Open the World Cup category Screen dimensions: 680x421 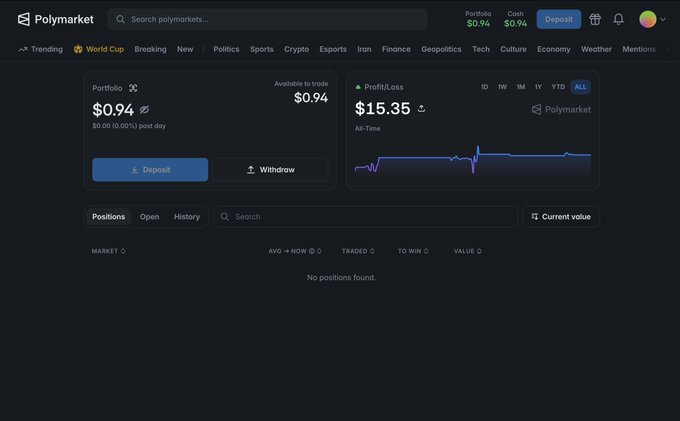(98, 49)
